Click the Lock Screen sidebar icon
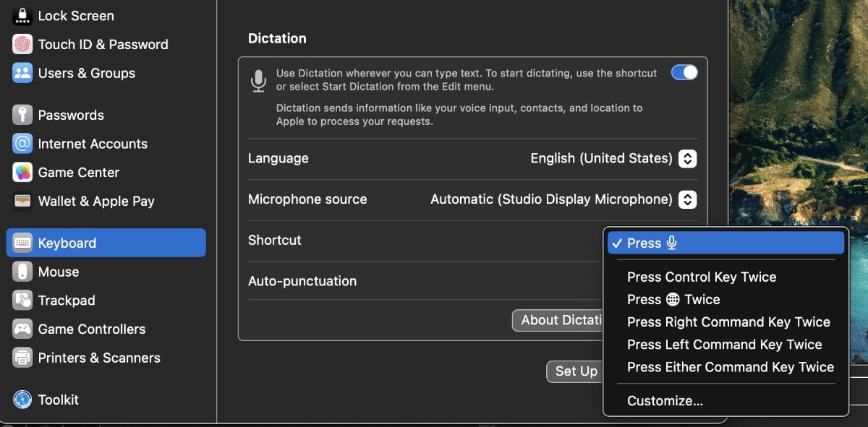Viewport: 868px width, 427px height. point(22,16)
